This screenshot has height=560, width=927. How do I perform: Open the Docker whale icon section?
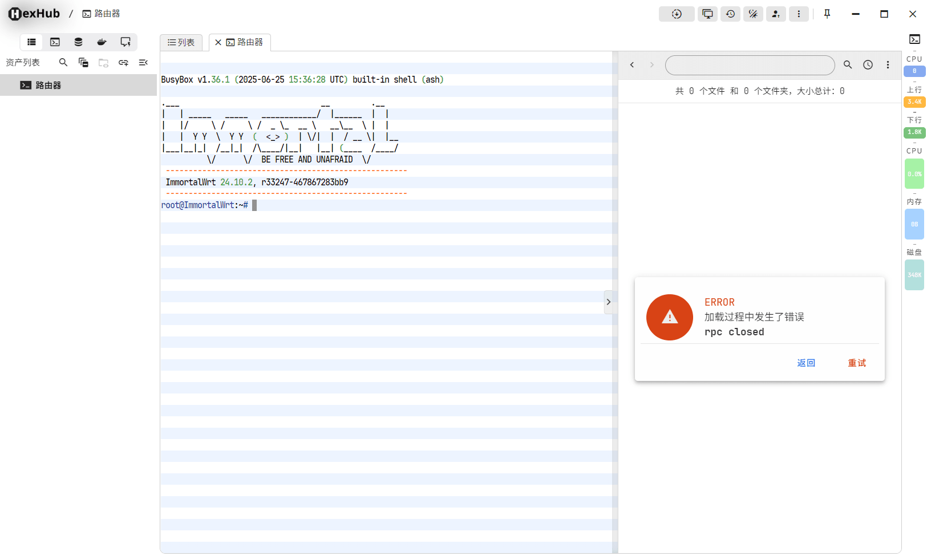(x=102, y=42)
